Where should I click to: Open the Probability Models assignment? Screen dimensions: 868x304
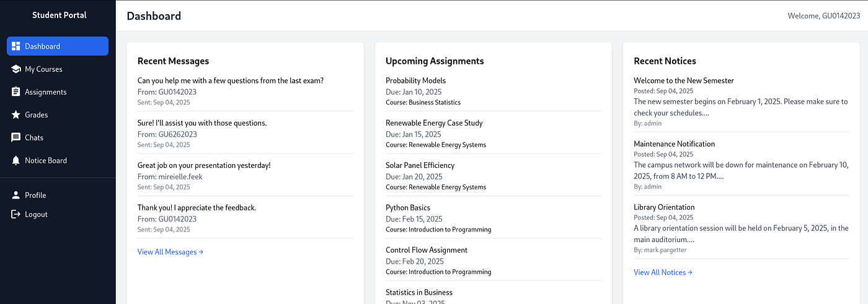click(x=415, y=81)
